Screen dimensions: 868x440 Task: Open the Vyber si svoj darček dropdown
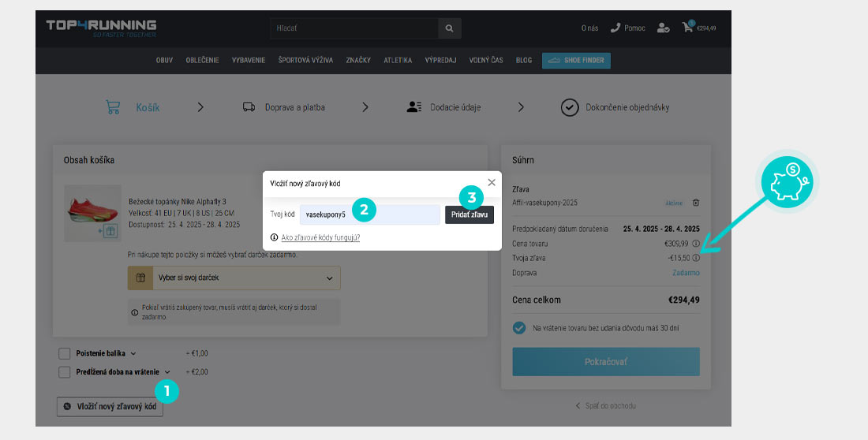click(234, 278)
